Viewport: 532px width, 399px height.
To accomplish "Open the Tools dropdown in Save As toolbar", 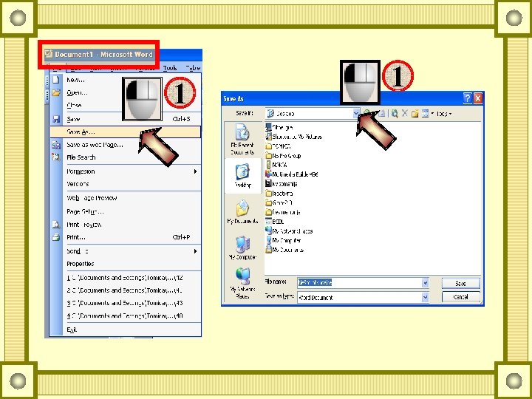I will point(444,114).
